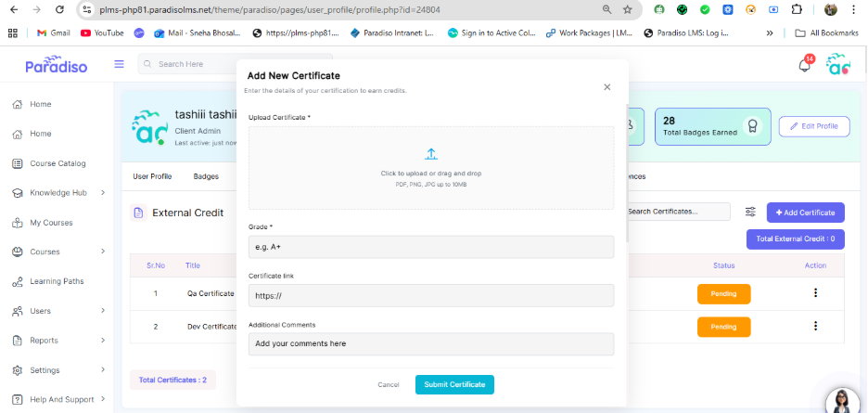Image resolution: width=868 pixels, height=413 pixels.
Task: Open the chat assistant avatar icon
Action: click(842, 400)
